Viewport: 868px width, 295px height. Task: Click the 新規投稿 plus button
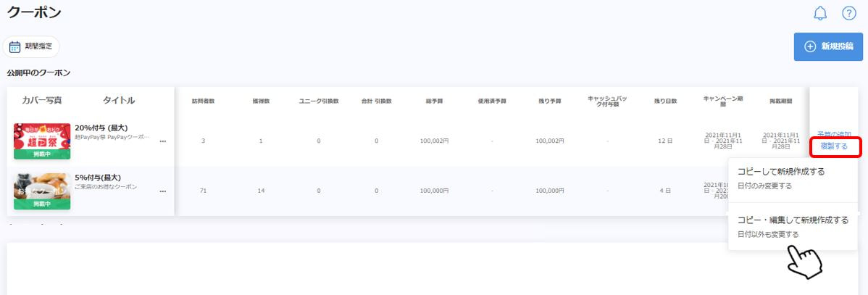point(828,46)
